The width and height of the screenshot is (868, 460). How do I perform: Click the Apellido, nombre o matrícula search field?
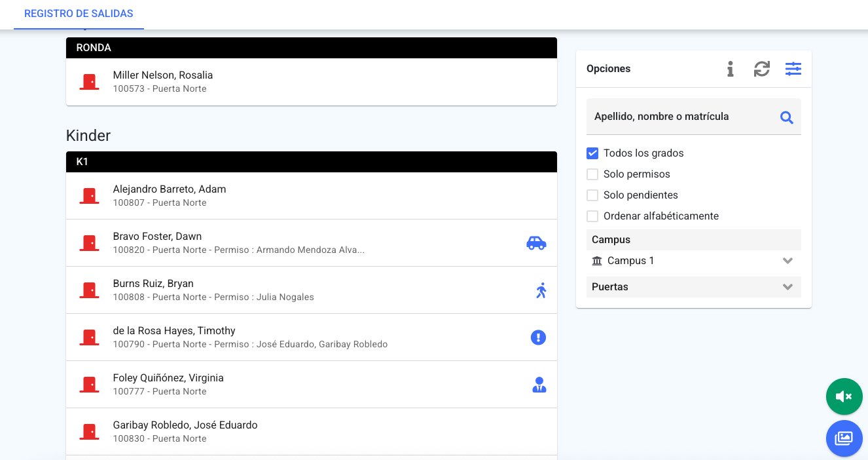[x=694, y=117]
